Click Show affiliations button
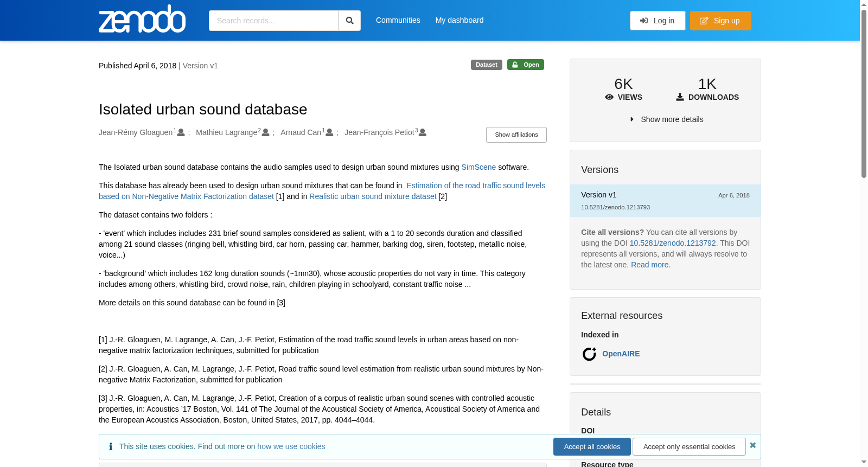Screen dimensions: 868x467 point(516,135)
